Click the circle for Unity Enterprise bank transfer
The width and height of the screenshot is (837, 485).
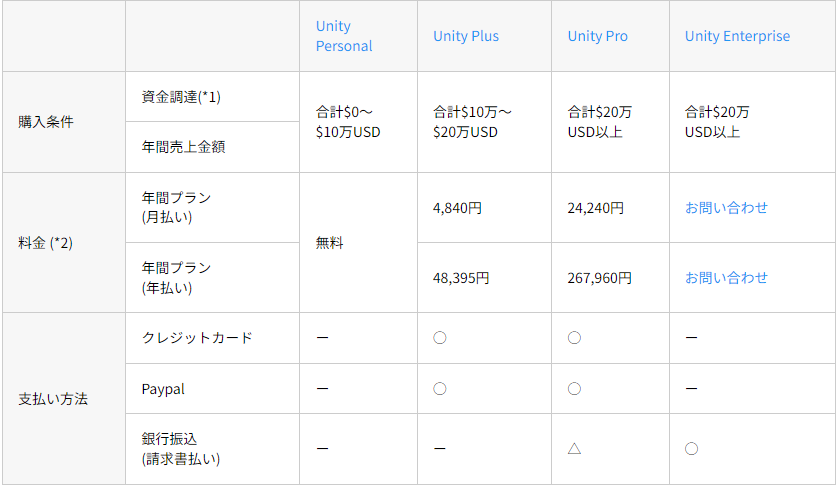click(x=691, y=449)
